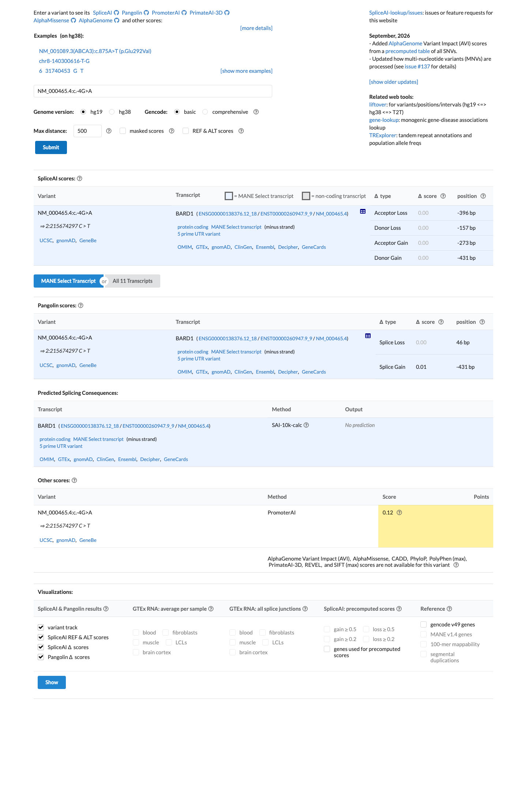This screenshot has width=532, height=805.
Task: Expand the show more examples link
Action: click(246, 71)
